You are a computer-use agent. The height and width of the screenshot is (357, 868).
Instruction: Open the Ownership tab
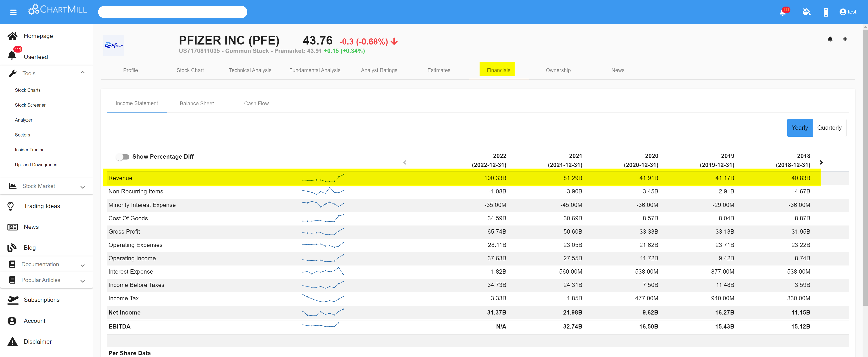(558, 70)
